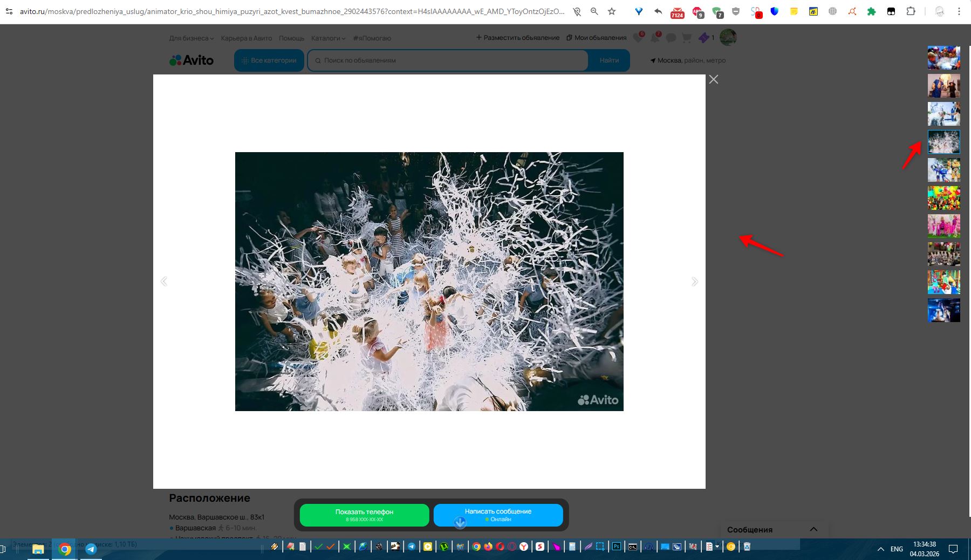
Task: Go to the next photo with the right arrow
Action: coord(694,282)
